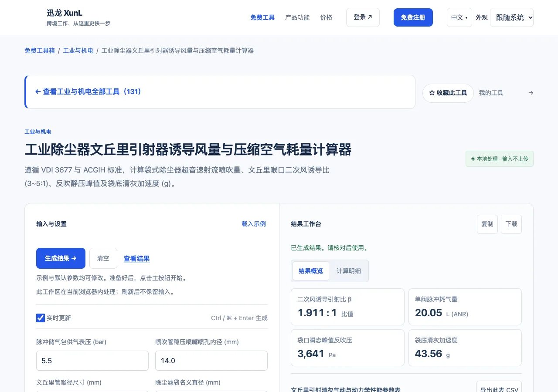Open the 跟随系统 appearance dropdown
Screen dimensions: 558x392
coord(512,17)
